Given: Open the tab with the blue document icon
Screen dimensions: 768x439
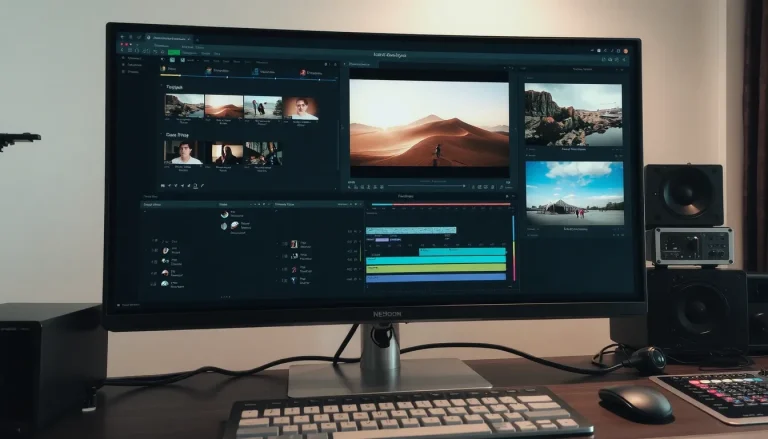Looking at the screenshot, I should click(x=264, y=72).
